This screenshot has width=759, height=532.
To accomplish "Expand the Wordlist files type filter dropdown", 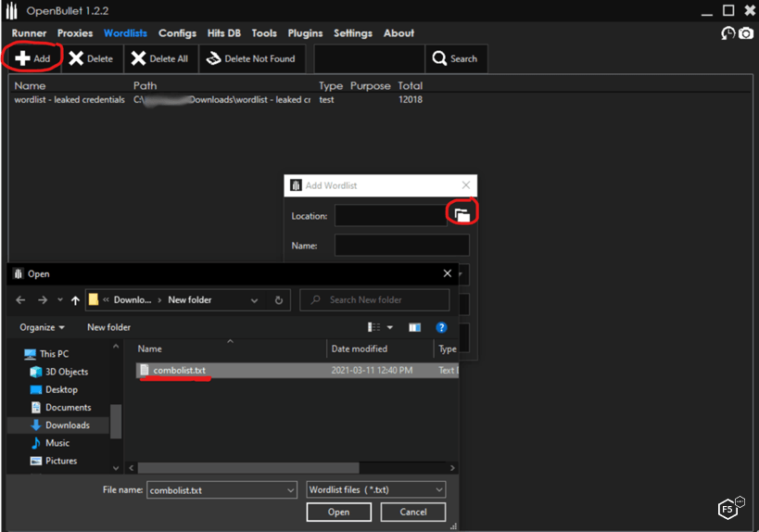I will [438, 489].
